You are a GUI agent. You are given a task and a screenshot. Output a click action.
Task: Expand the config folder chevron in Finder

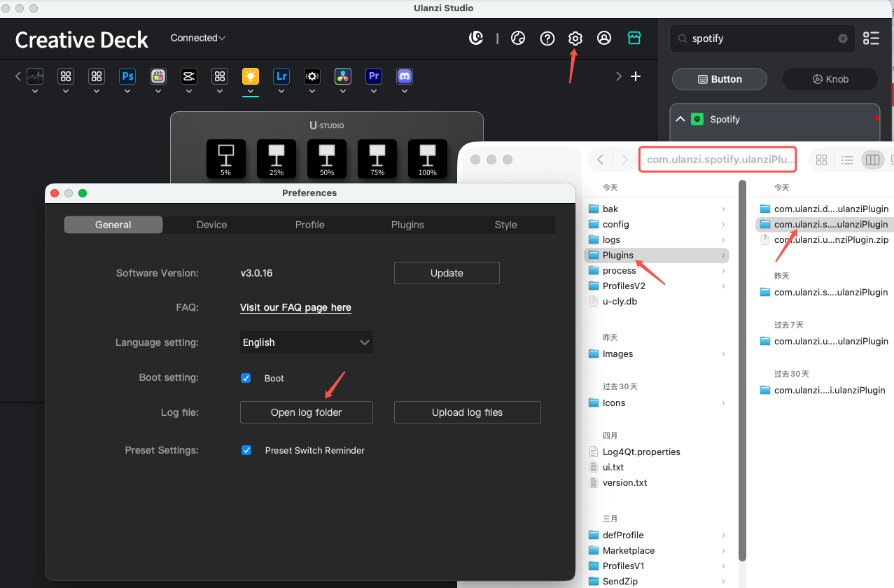tap(723, 224)
